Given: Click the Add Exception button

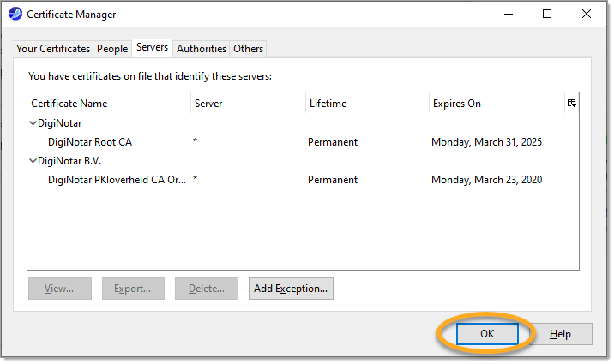Looking at the screenshot, I should click(291, 289).
